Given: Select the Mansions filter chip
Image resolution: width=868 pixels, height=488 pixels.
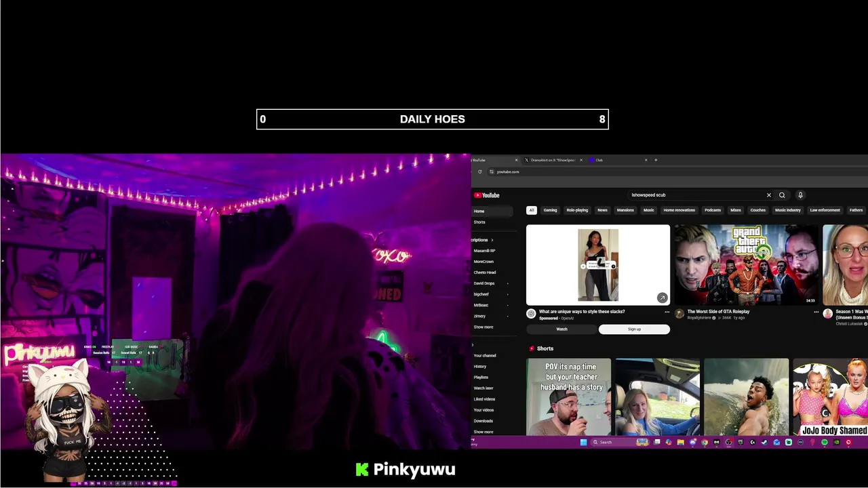Looking at the screenshot, I should [625, 210].
